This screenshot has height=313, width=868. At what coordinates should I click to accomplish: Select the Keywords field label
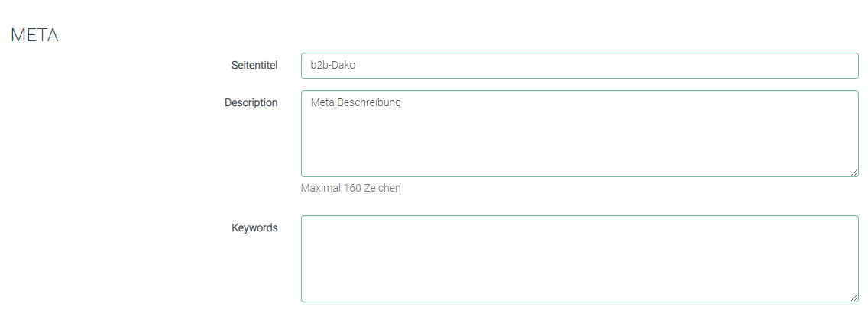(x=254, y=227)
